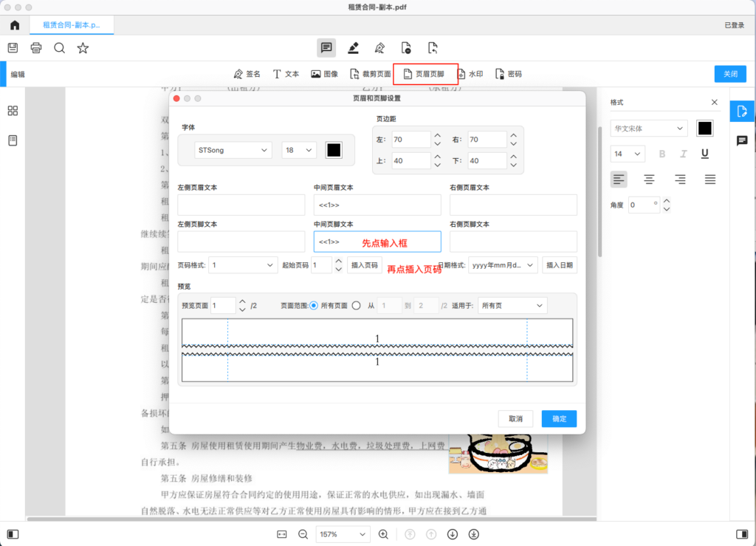The width and height of the screenshot is (756, 546).
Task: Toggle underline formatting in format panel
Action: [x=705, y=154]
